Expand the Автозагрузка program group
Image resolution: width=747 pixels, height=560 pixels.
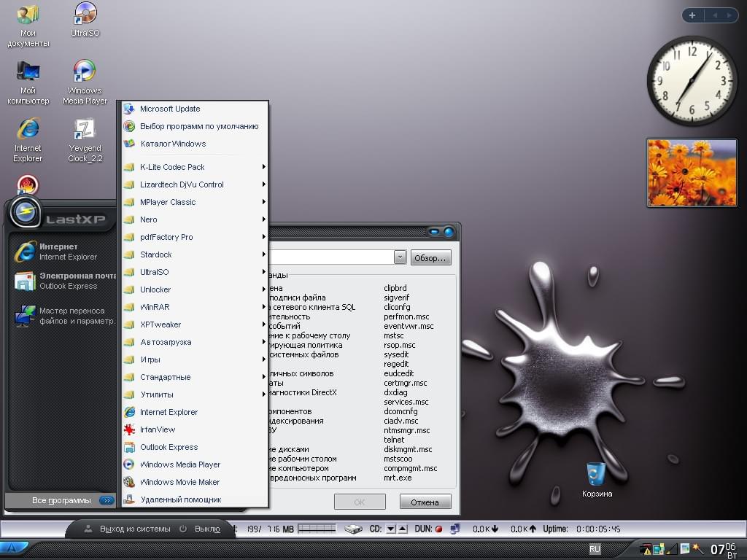pos(195,343)
